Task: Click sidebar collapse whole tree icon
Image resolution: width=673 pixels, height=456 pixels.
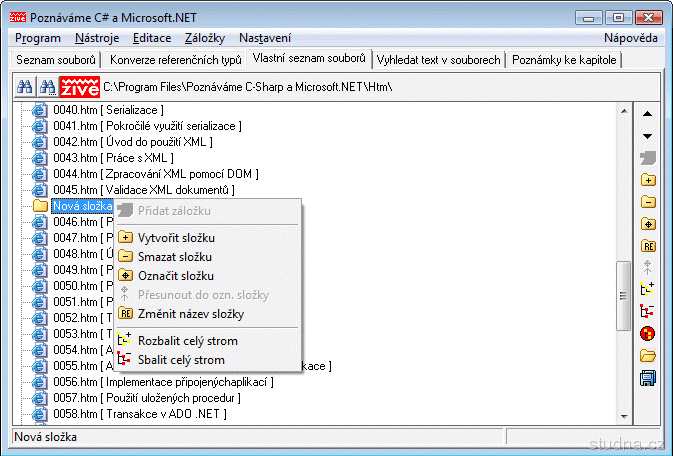Action: coord(647,311)
